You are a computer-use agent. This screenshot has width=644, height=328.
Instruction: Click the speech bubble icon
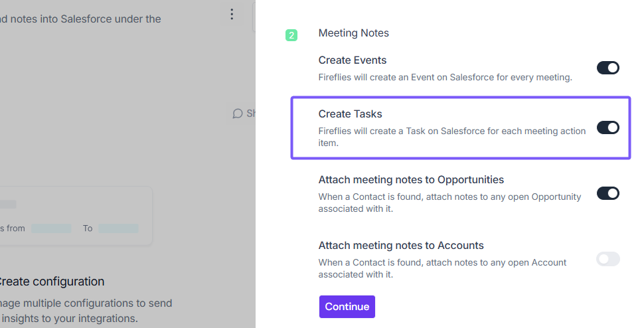(x=238, y=114)
